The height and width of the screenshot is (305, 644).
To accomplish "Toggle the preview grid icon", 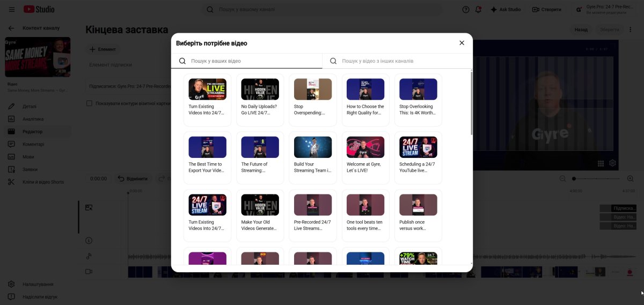I will coord(601,163).
